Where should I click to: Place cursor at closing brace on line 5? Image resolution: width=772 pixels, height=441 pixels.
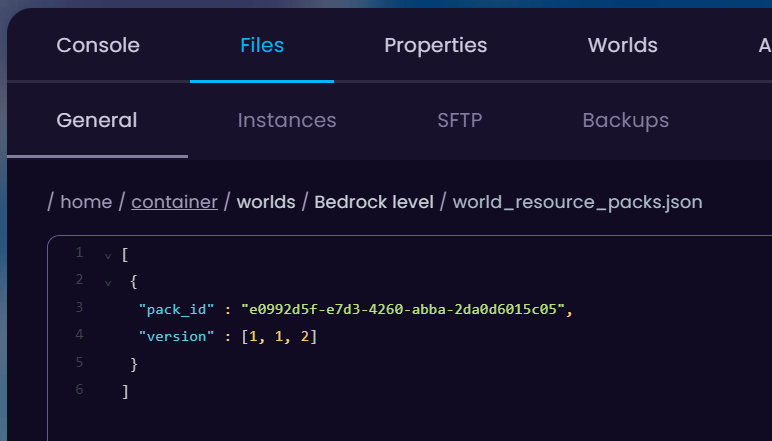134,364
